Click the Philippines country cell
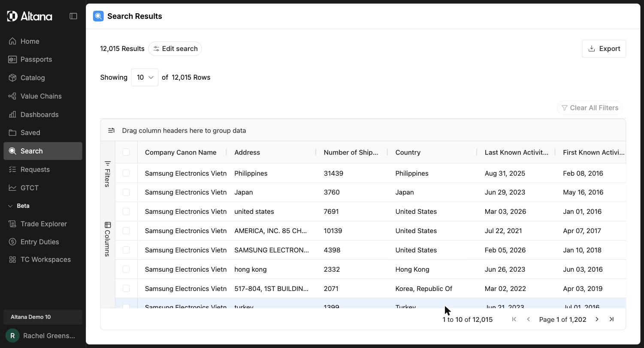644x348 pixels. pyautogui.click(x=412, y=173)
